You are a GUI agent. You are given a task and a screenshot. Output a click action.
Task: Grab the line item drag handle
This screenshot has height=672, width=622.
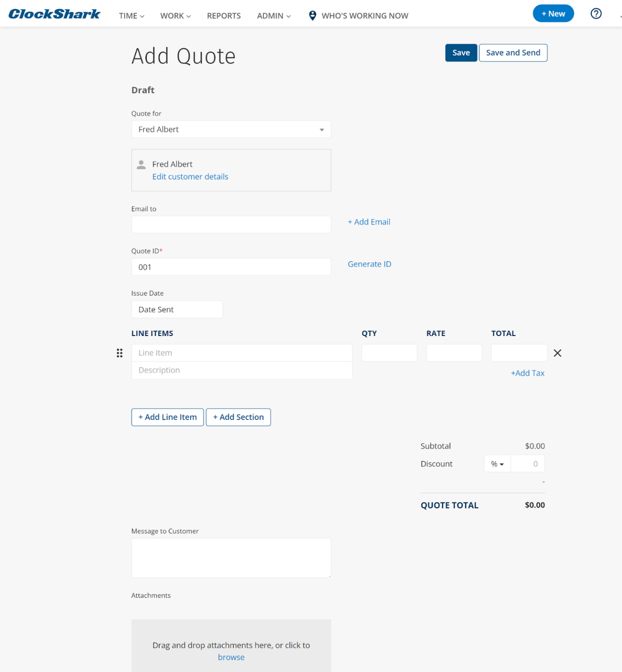pos(119,353)
